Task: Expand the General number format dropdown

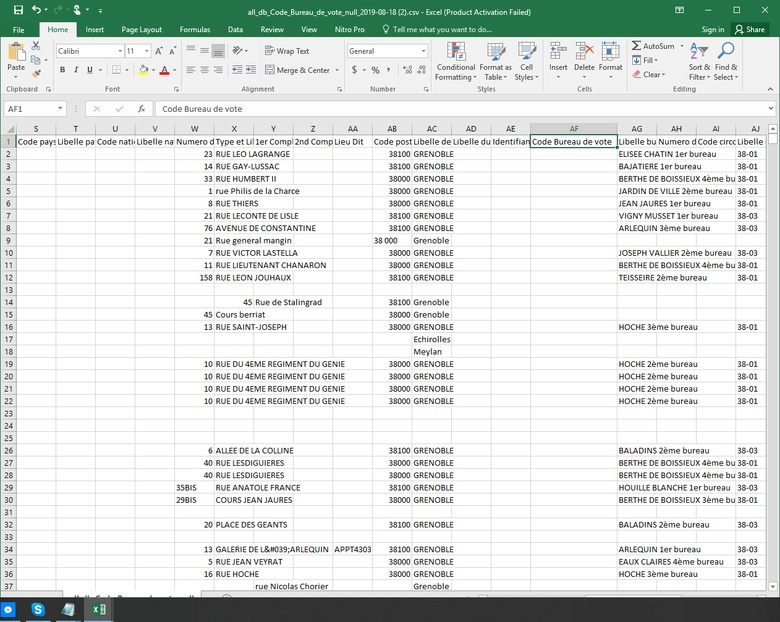Action: pos(423,51)
